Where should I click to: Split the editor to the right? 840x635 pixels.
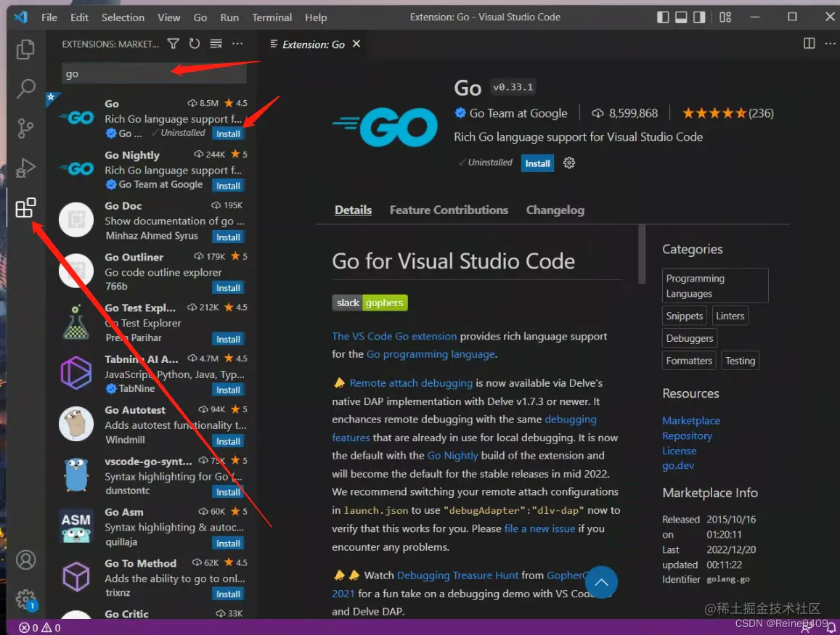(x=809, y=44)
